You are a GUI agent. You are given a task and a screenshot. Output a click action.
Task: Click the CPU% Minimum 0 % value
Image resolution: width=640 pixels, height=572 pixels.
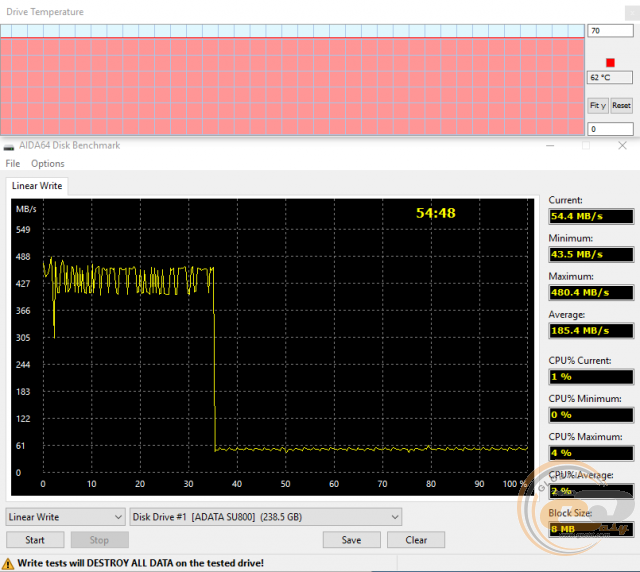point(591,414)
